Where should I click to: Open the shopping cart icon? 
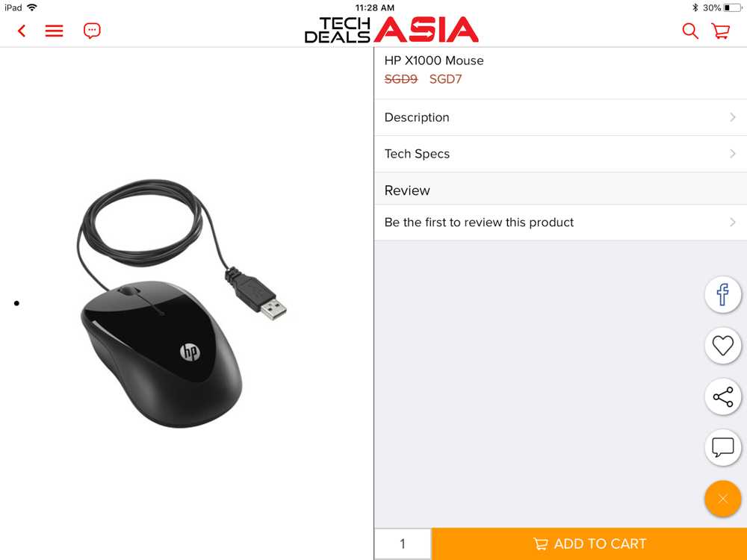click(721, 31)
